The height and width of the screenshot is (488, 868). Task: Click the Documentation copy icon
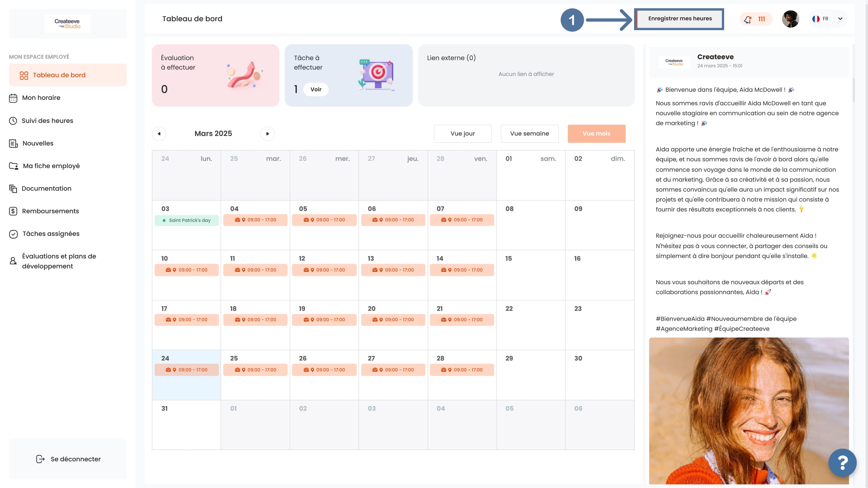tap(13, 189)
